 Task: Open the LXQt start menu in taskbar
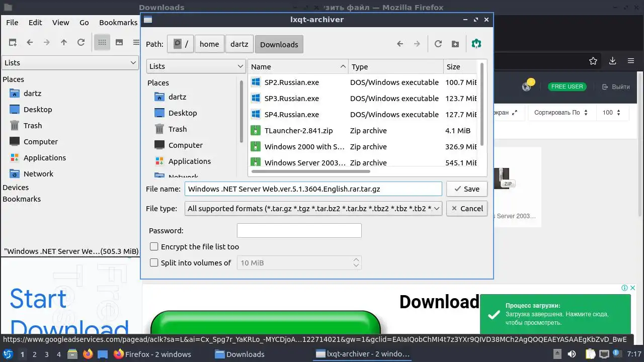[x=8, y=354]
